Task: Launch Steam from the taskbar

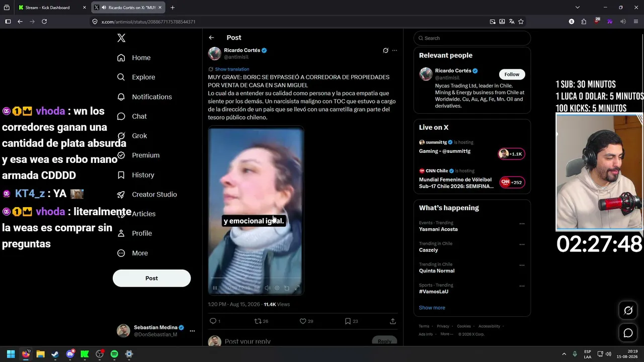Action: click(x=55, y=354)
